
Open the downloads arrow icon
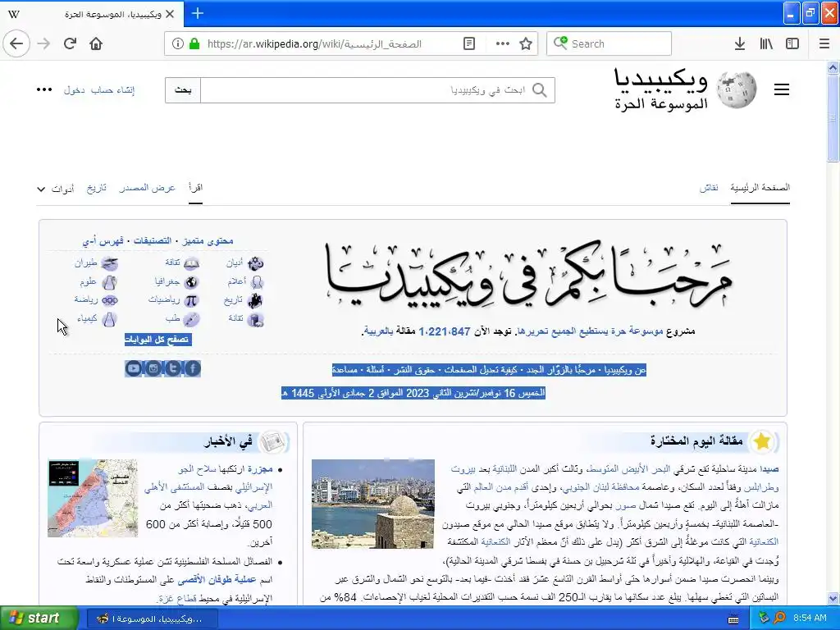pyautogui.click(x=739, y=43)
